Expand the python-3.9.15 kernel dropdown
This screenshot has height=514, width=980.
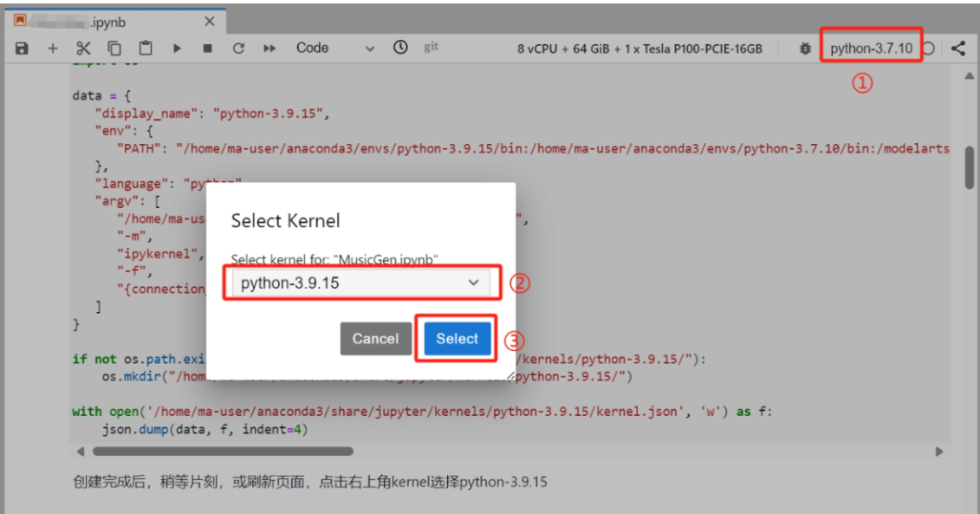tap(360, 283)
